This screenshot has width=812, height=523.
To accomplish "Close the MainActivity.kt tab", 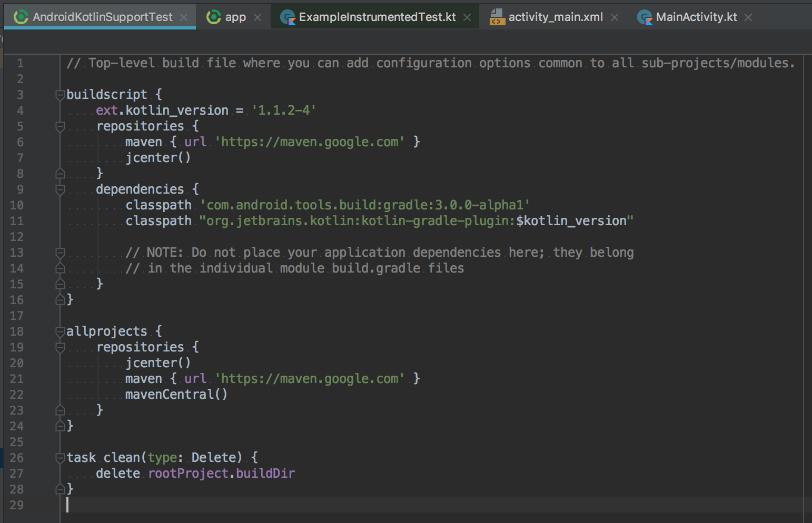I will 748,17.
